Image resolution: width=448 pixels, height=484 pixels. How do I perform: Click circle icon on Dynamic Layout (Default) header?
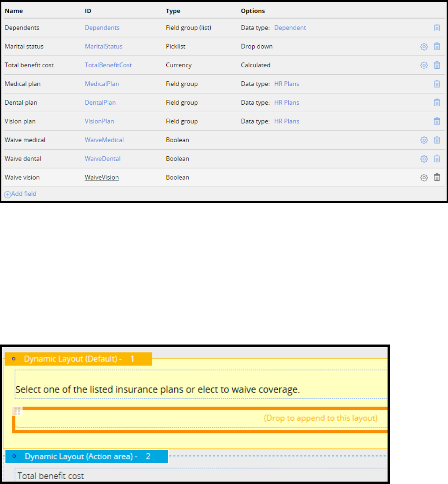14,359
